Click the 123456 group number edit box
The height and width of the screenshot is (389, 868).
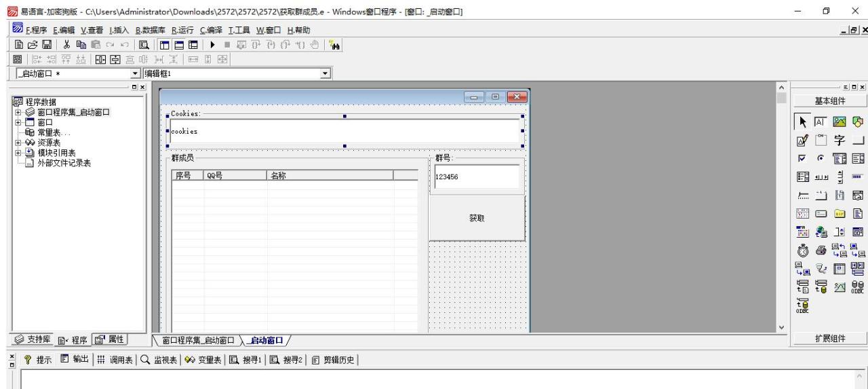click(x=477, y=176)
